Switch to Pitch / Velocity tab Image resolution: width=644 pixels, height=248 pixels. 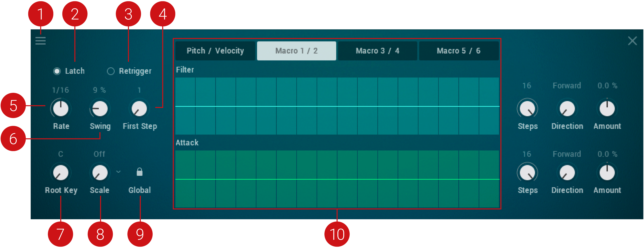pos(215,51)
